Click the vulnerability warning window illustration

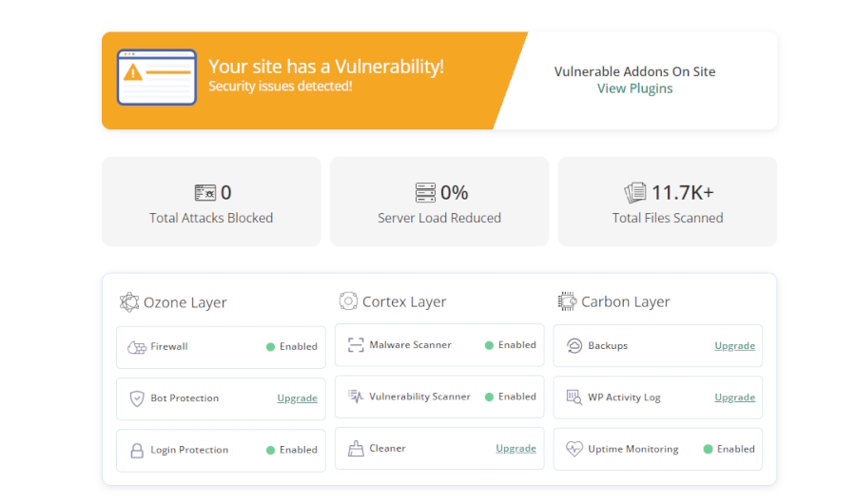point(156,77)
